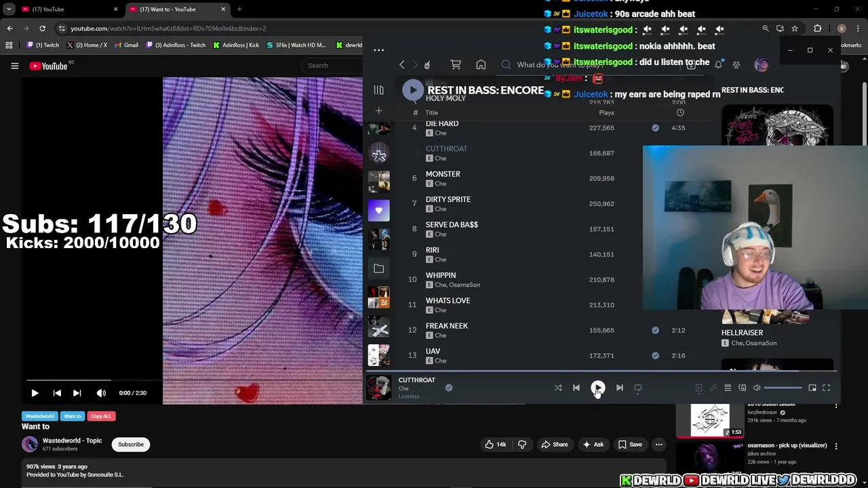Image resolution: width=868 pixels, height=488 pixels.
Task: Click the library icon in music sidebar
Action: [378, 90]
